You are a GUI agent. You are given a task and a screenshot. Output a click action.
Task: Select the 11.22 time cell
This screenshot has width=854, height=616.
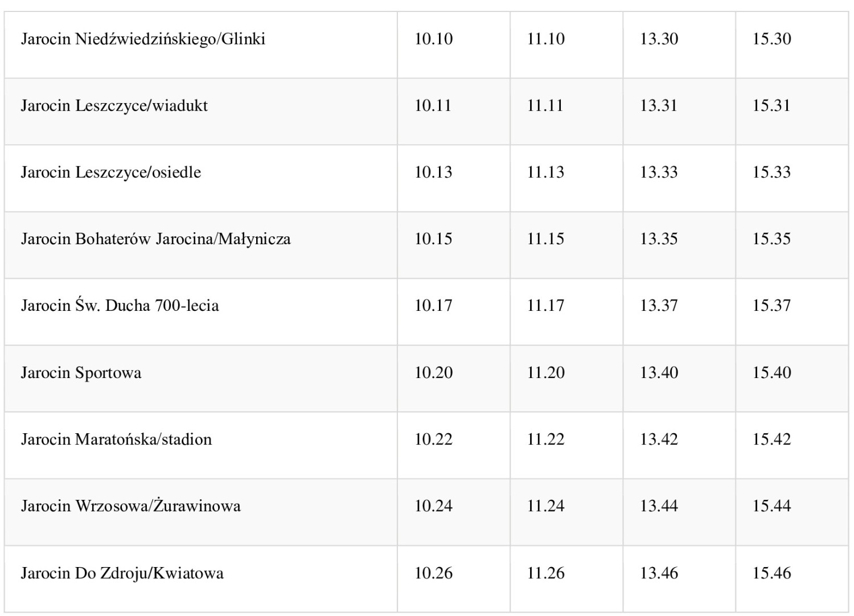point(545,440)
